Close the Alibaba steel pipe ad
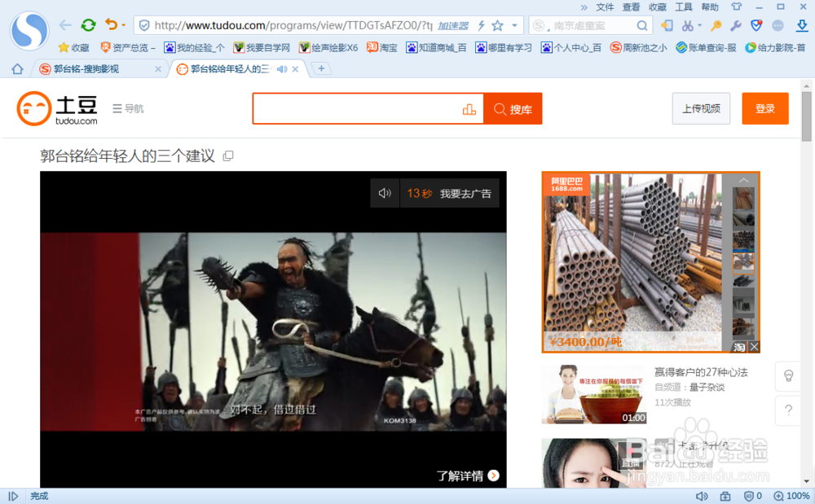 click(x=754, y=347)
